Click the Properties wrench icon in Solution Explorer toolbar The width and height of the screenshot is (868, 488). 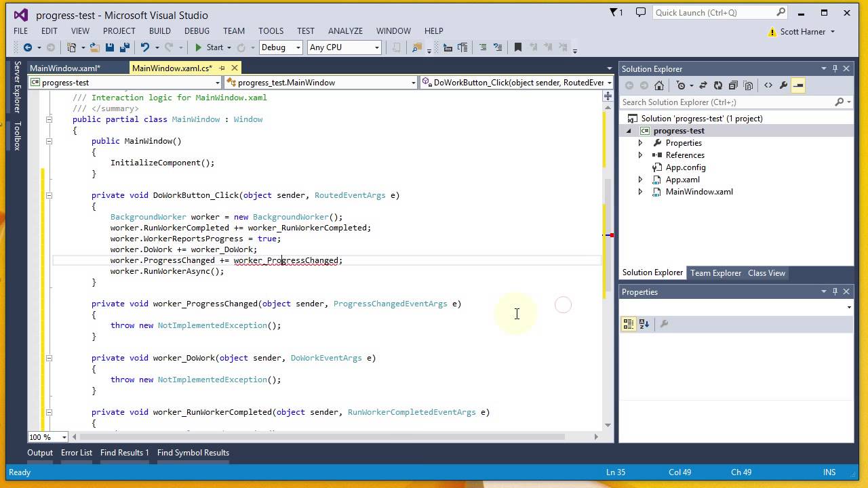point(783,85)
